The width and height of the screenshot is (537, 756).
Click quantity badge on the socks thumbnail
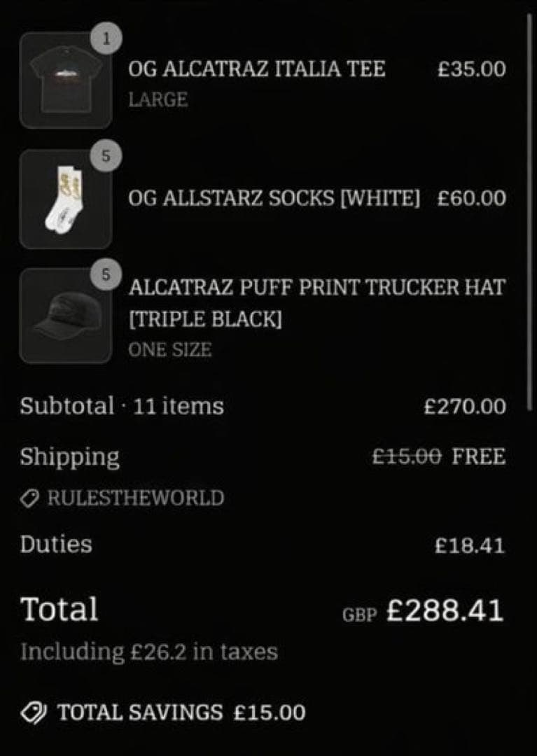pyautogui.click(x=106, y=156)
